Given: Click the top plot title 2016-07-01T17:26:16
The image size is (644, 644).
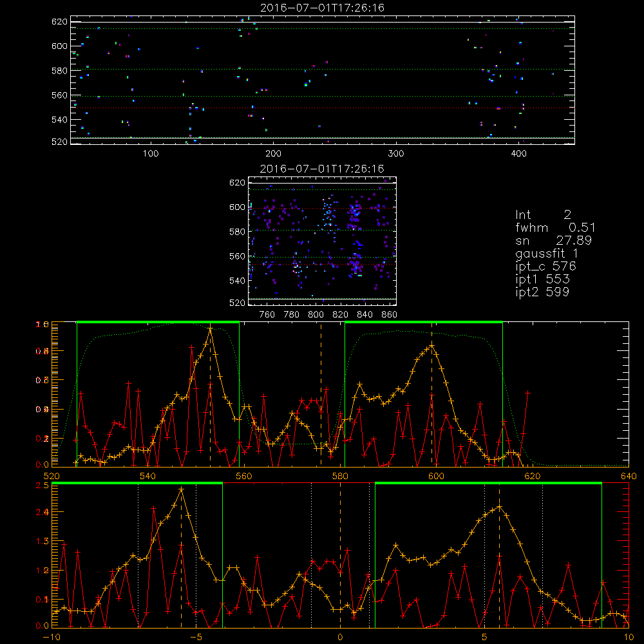Looking at the screenshot, I should point(323,8).
